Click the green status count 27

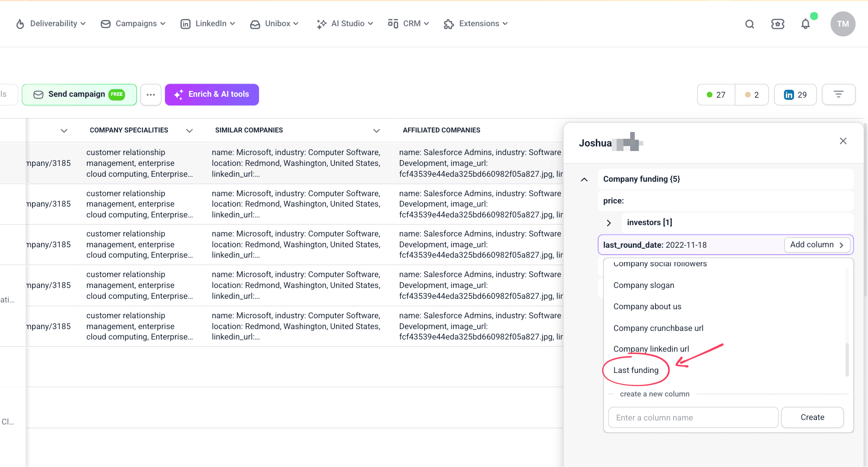tap(716, 95)
